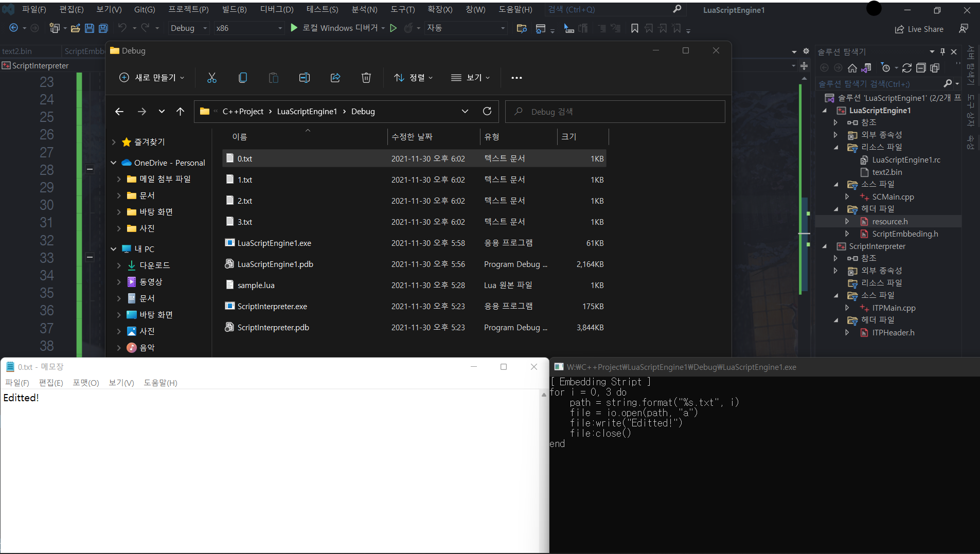Click C++Project in Explorer breadcrumb
This screenshot has height=554, width=980.
(243, 112)
